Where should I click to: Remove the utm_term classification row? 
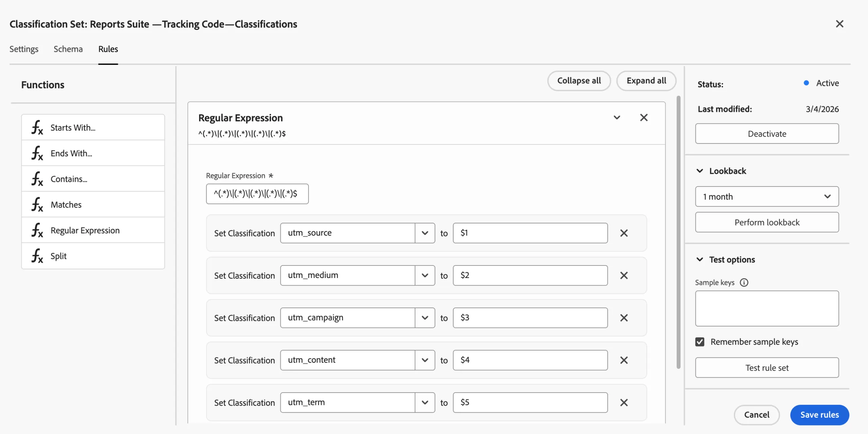point(624,402)
